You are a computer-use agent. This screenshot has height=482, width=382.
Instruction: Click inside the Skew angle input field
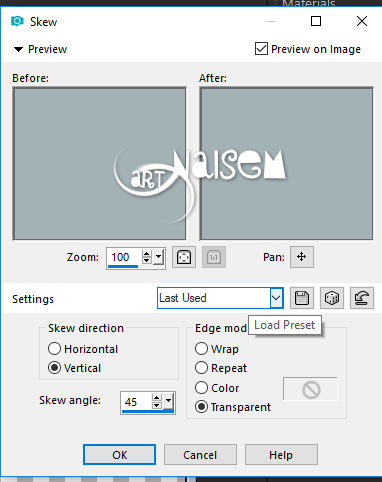pyautogui.click(x=137, y=402)
